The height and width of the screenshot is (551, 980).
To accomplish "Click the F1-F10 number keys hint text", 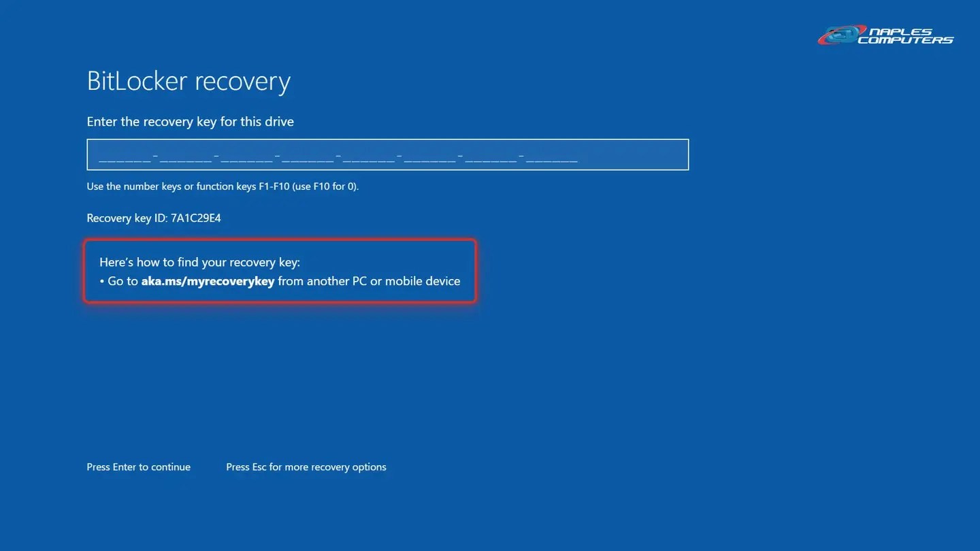I will (x=223, y=186).
